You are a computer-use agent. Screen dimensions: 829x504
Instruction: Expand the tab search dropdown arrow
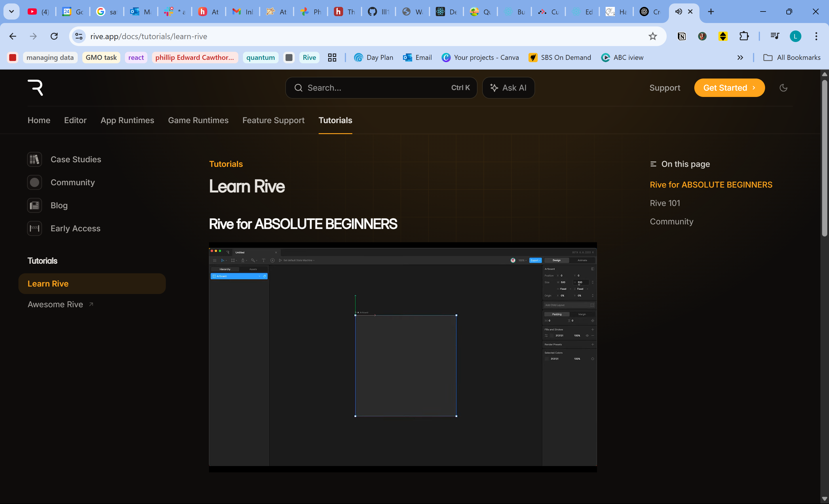coord(11,12)
